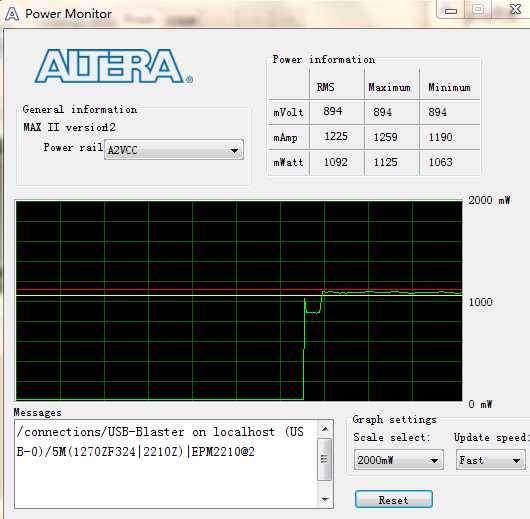Click the Messages scrollbar up arrow
530x519 pixels.
pyautogui.click(x=325, y=429)
